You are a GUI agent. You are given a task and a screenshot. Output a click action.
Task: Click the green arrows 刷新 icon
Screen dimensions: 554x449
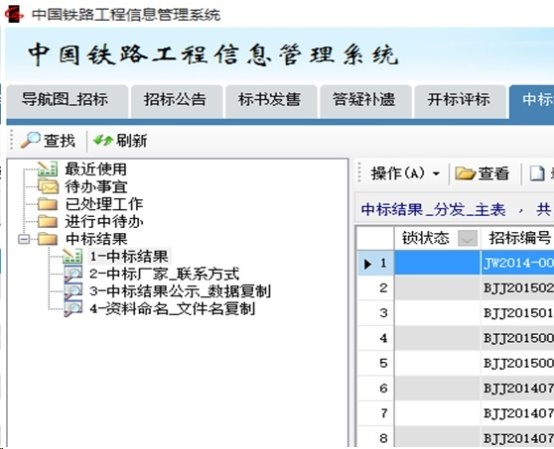(x=103, y=140)
